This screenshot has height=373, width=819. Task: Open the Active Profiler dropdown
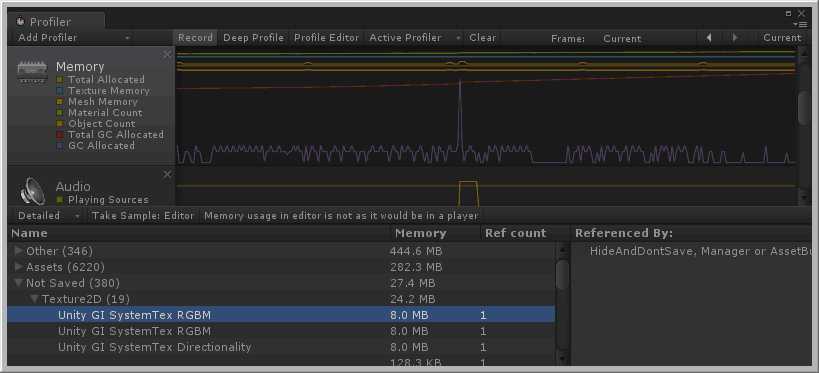(x=415, y=38)
